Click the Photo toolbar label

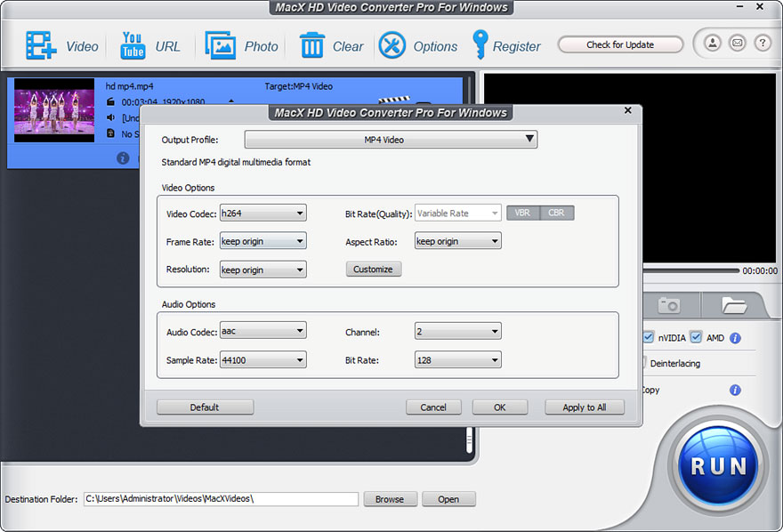coord(262,46)
